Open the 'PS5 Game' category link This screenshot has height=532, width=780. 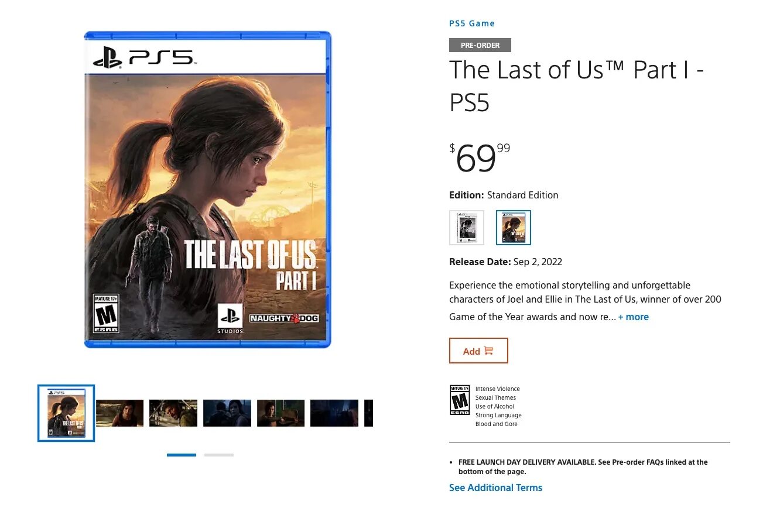click(x=472, y=23)
